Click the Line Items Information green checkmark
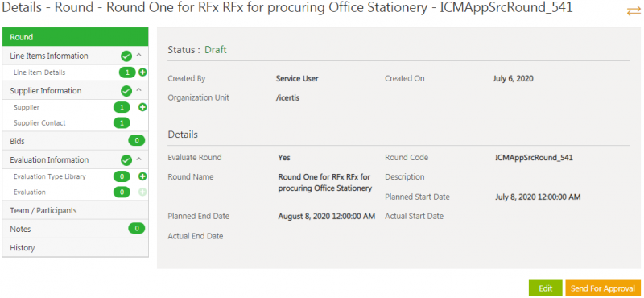The height and width of the screenshot is (298, 644). 126,56
